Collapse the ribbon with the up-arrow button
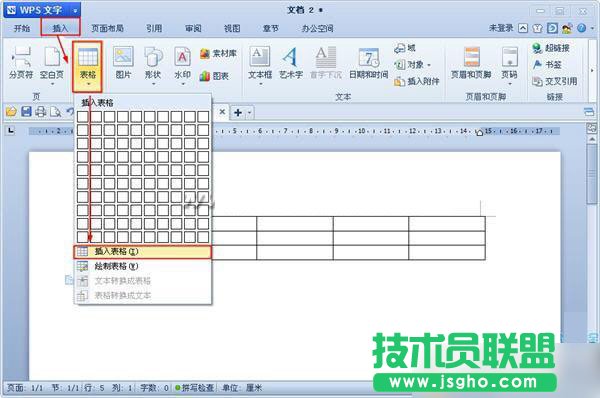The height and width of the screenshot is (398, 600). (523, 28)
